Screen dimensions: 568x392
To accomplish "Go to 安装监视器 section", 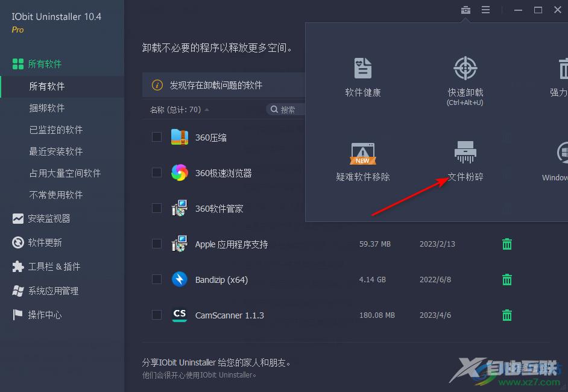I will [x=49, y=218].
